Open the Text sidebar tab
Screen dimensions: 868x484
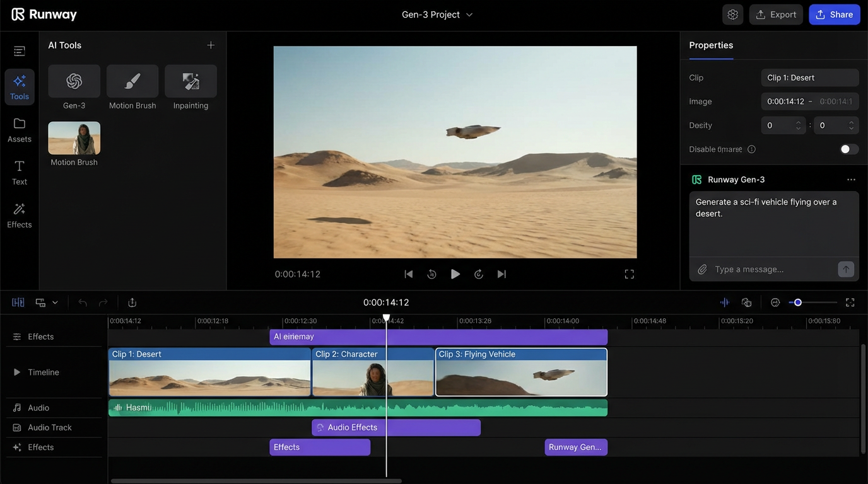point(20,172)
